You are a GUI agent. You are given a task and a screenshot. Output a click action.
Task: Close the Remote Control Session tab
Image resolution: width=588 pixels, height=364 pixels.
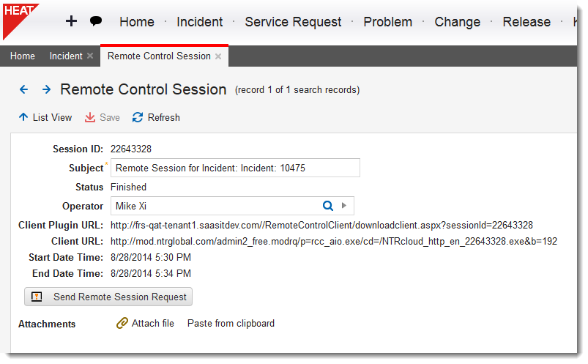coord(218,56)
